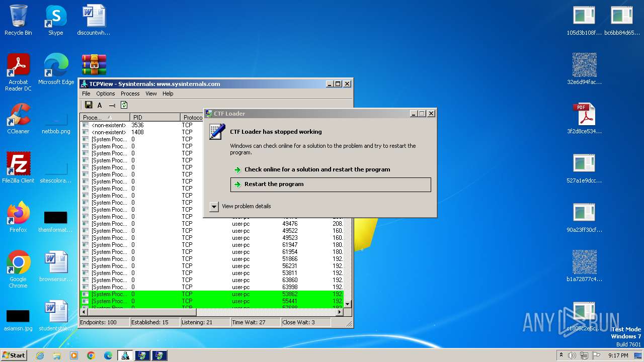Click the horizontal scrollbar right arrow in TCPView
This screenshot has height=362, width=644.
[340, 312]
